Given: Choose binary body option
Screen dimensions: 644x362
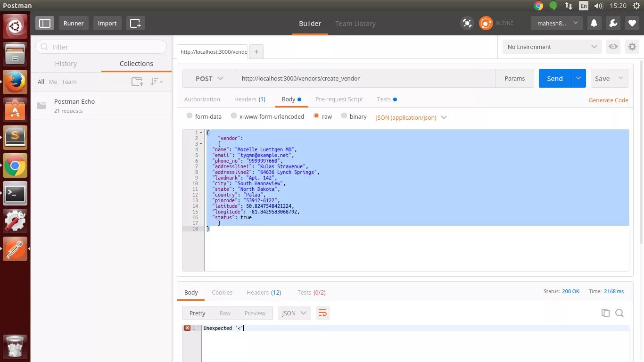Looking at the screenshot, I should 354,116.
